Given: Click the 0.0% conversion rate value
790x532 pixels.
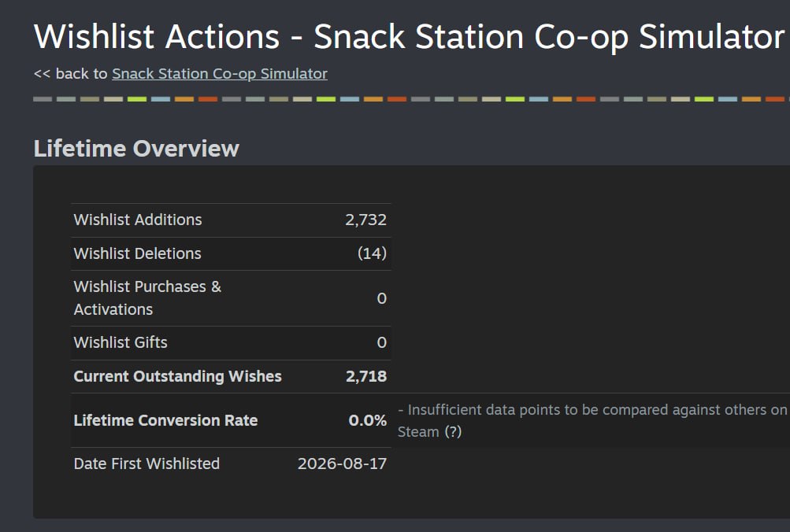Looking at the screenshot, I should point(368,420).
